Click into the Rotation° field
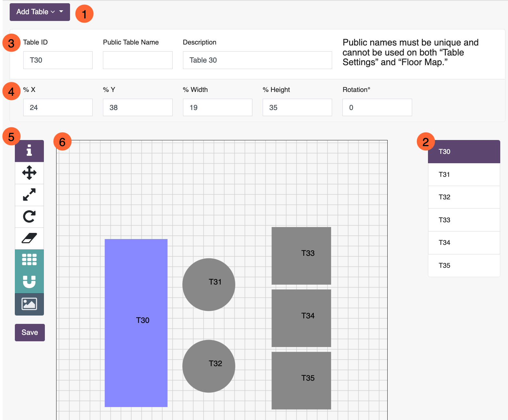 (x=377, y=107)
